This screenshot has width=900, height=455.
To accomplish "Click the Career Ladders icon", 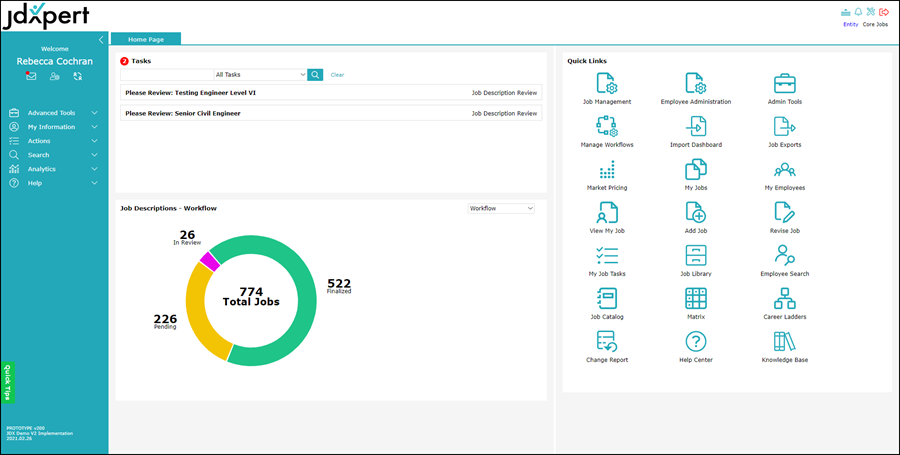I will click(785, 299).
